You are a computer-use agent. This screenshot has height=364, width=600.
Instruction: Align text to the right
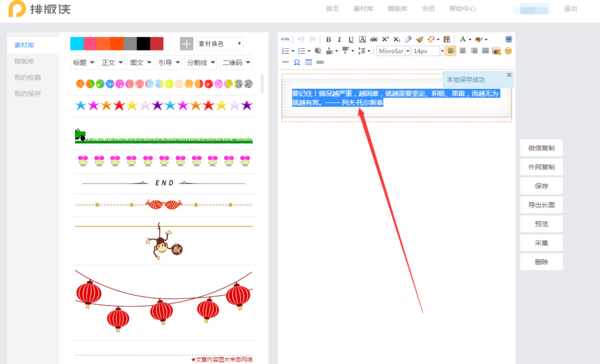(x=474, y=51)
